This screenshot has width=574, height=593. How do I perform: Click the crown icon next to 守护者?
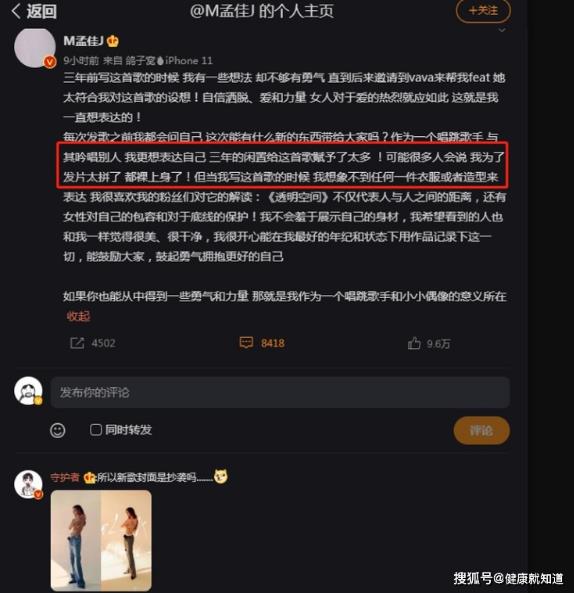[90, 478]
